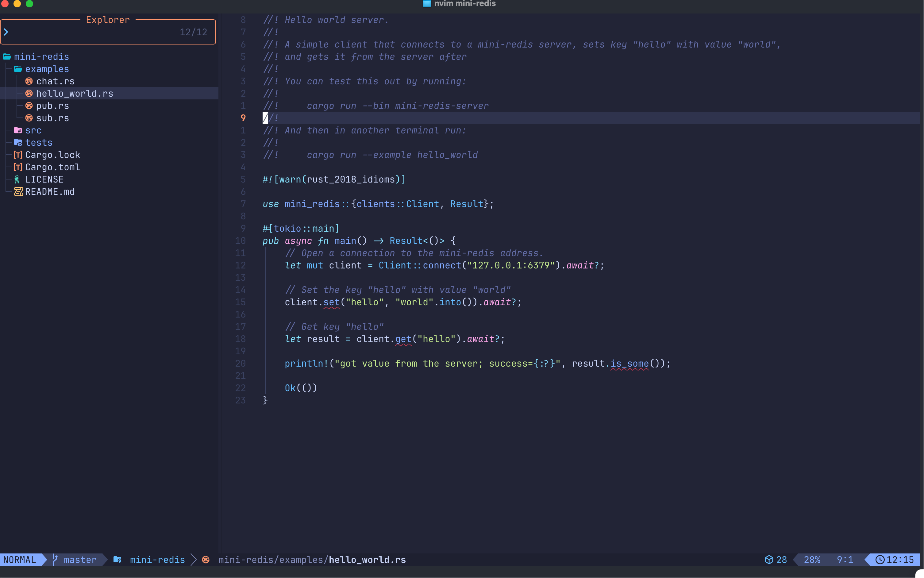Click the master branch name in statusline

pos(80,559)
